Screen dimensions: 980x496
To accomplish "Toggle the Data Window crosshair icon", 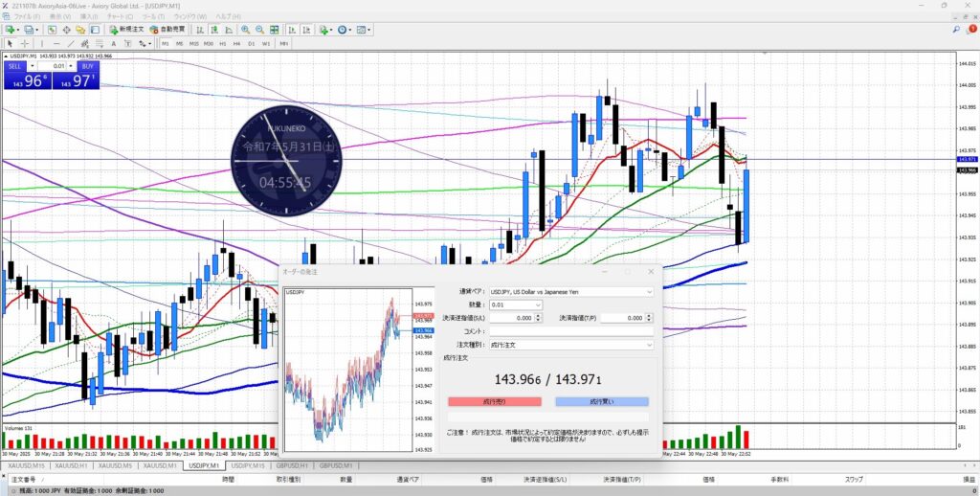I will click(x=66, y=30).
